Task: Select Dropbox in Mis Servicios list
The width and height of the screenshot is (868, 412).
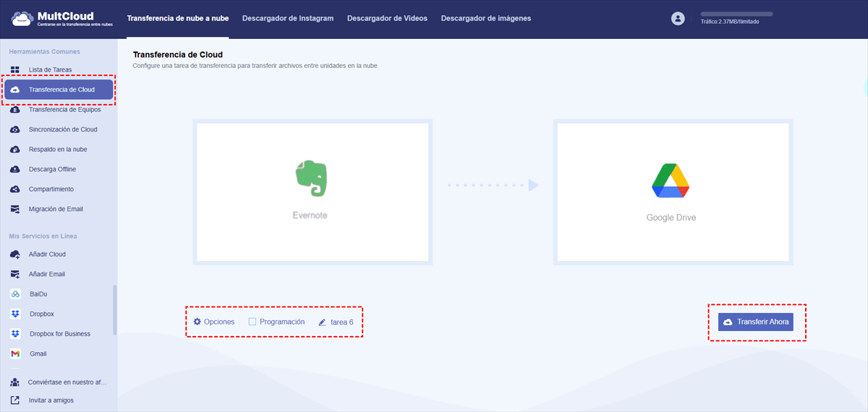Action: coord(41,314)
